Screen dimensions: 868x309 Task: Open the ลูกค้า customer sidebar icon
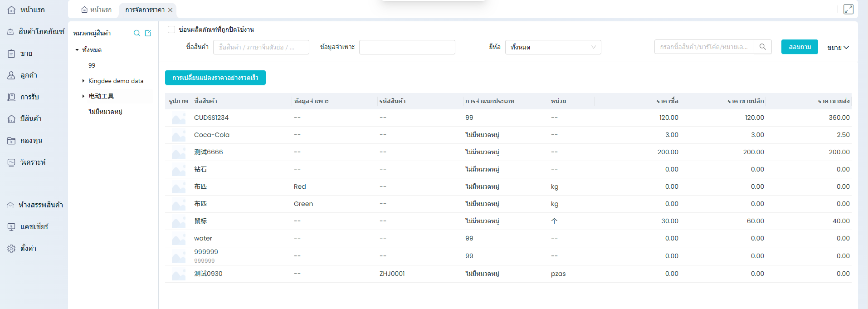pyautogui.click(x=11, y=75)
